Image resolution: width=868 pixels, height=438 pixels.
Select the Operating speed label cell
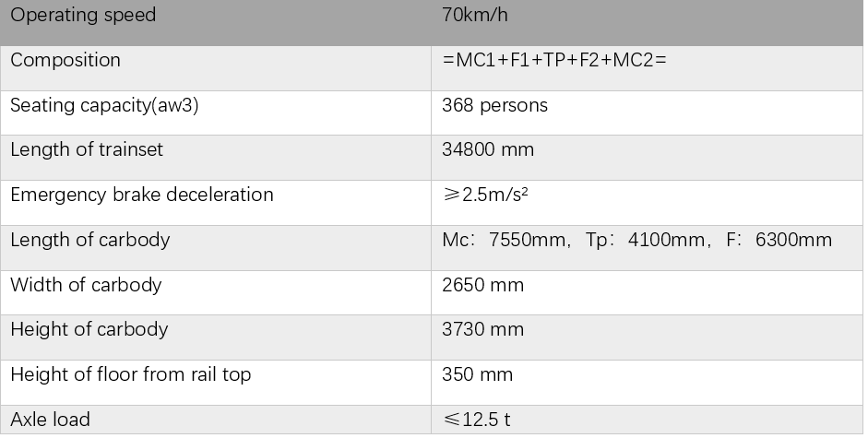coord(216,23)
